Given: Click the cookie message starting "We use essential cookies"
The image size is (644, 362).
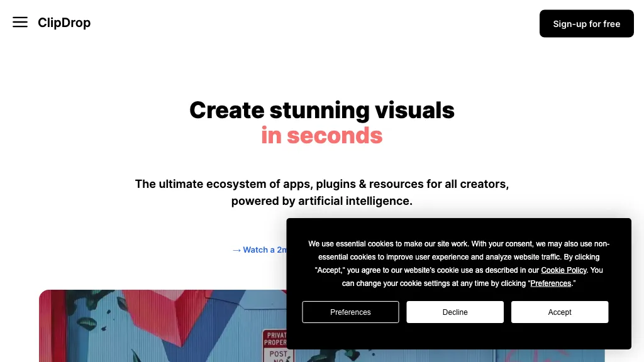Looking at the screenshot, I should point(458,244).
